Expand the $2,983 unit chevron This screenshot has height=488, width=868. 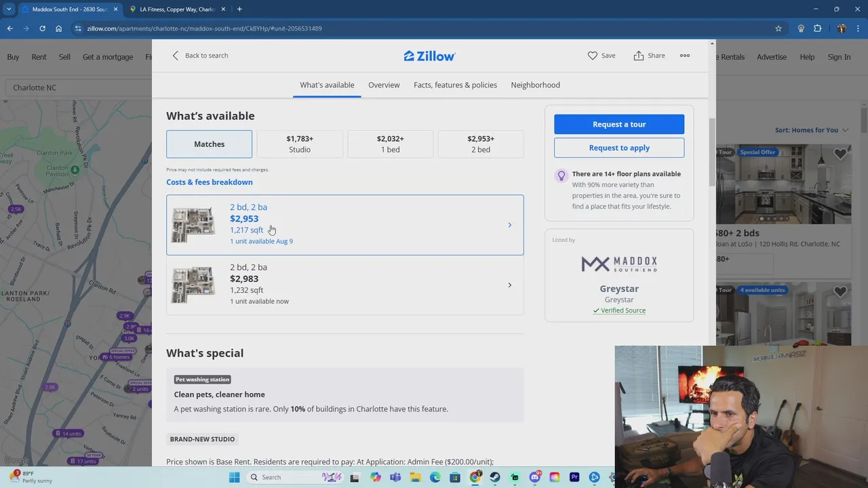point(510,285)
